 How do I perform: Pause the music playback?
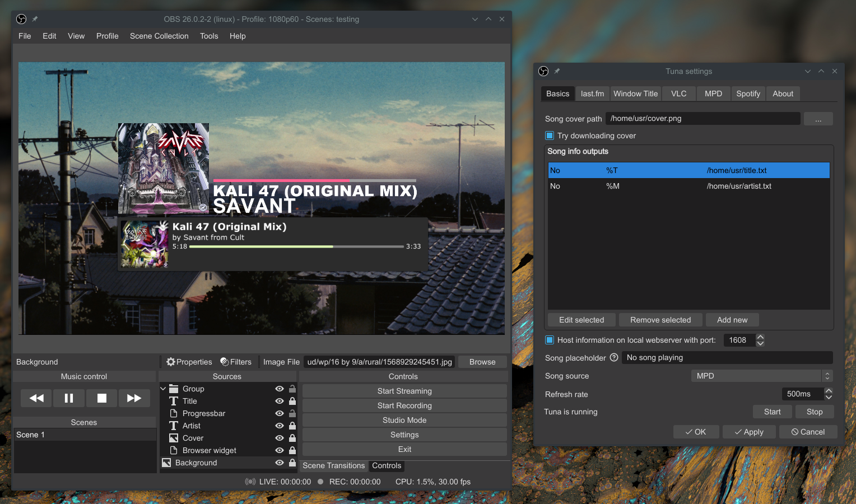click(69, 398)
